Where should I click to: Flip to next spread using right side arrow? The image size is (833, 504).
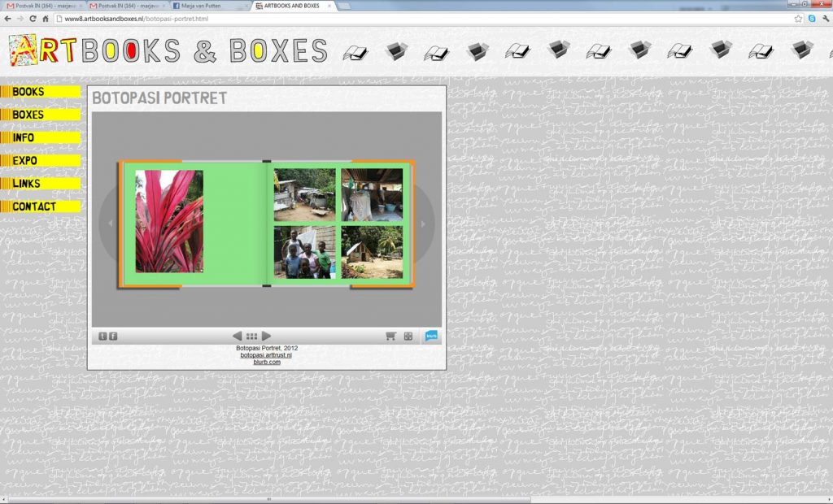click(423, 224)
